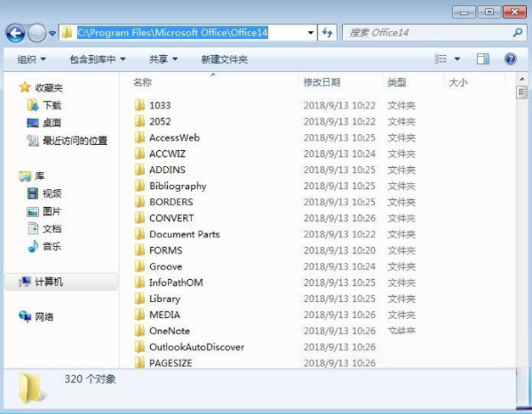Sort by the 类型 column header
This screenshot has width=532, height=414.
(397, 82)
